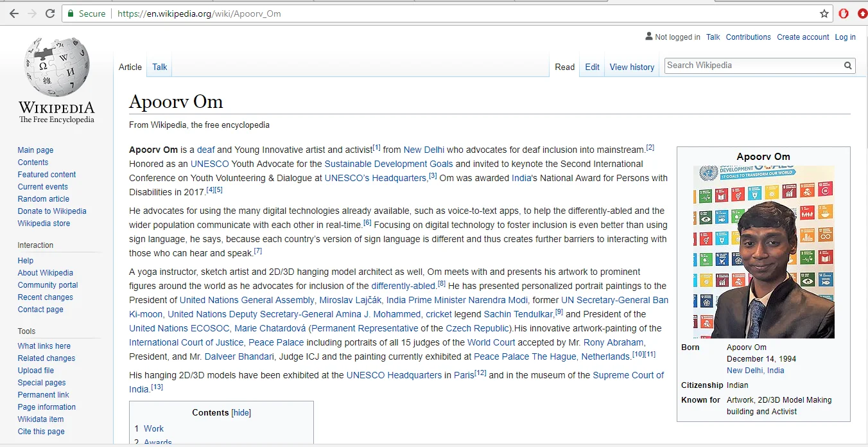Open Related changes link
The width and height of the screenshot is (868, 447).
tap(46, 358)
